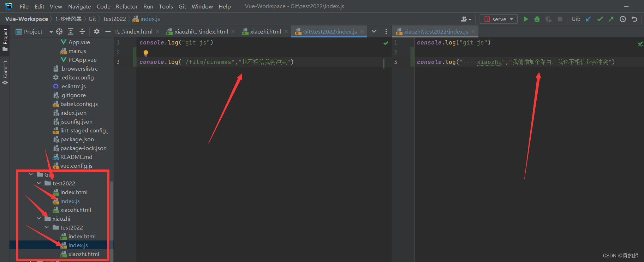Image resolution: width=644 pixels, height=262 pixels.
Task: Start debugging with the bug icon
Action: pyautogui.click(x=537, y=19)
